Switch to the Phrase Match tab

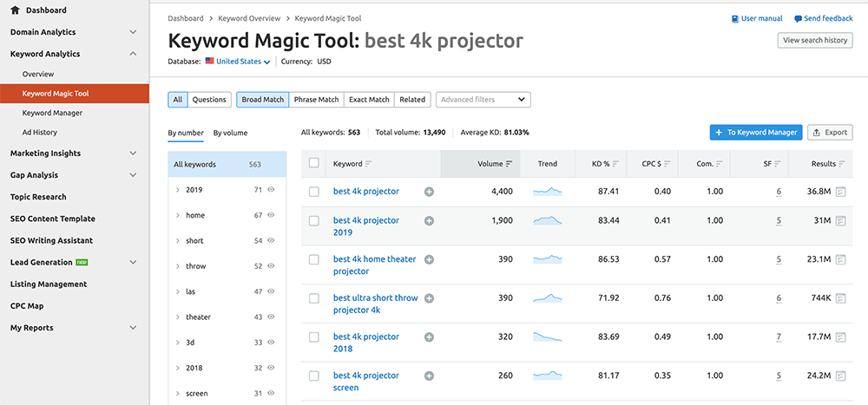point(316,100)
